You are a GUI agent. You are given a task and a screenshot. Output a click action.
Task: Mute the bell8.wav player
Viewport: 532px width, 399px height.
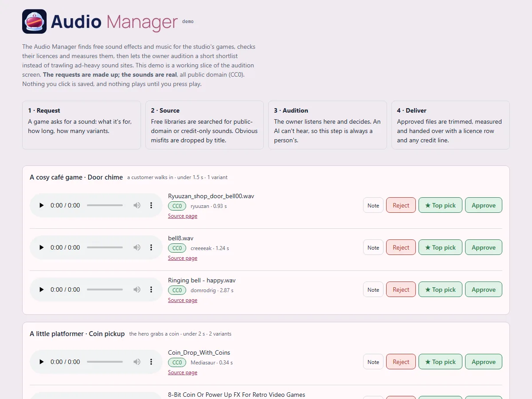click(x=137, y=247)
